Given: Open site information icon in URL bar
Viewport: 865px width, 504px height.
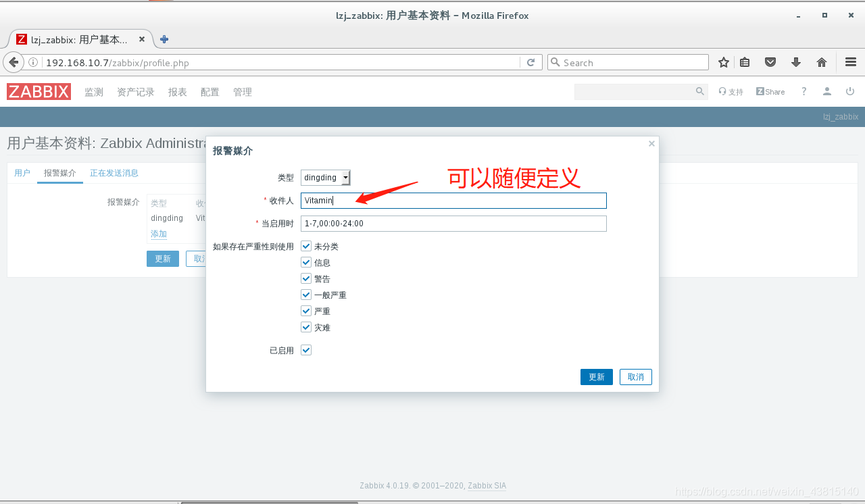Looking at the screenshot, I should tap(33, 62).
